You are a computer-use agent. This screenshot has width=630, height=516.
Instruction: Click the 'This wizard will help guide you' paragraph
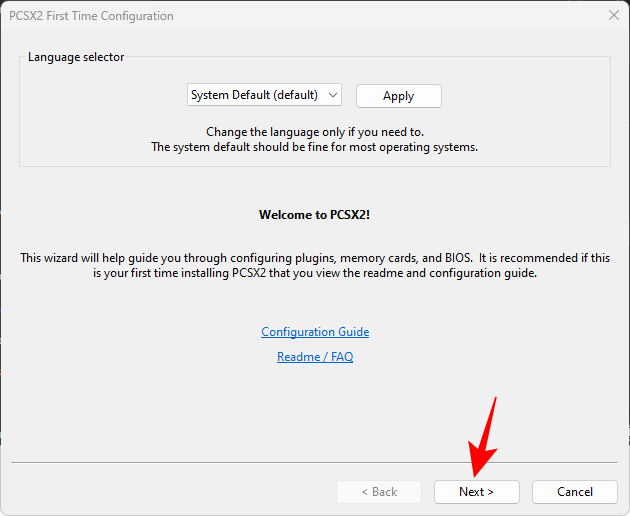[315, 265]
